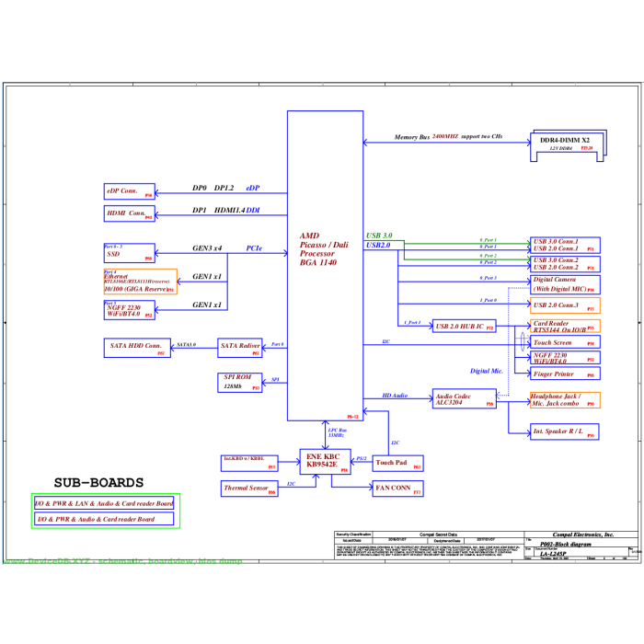Viewport: 644px width, 644px height.
Task: Select the USB 2.0 HUB IC block
Action: (464, 326)
